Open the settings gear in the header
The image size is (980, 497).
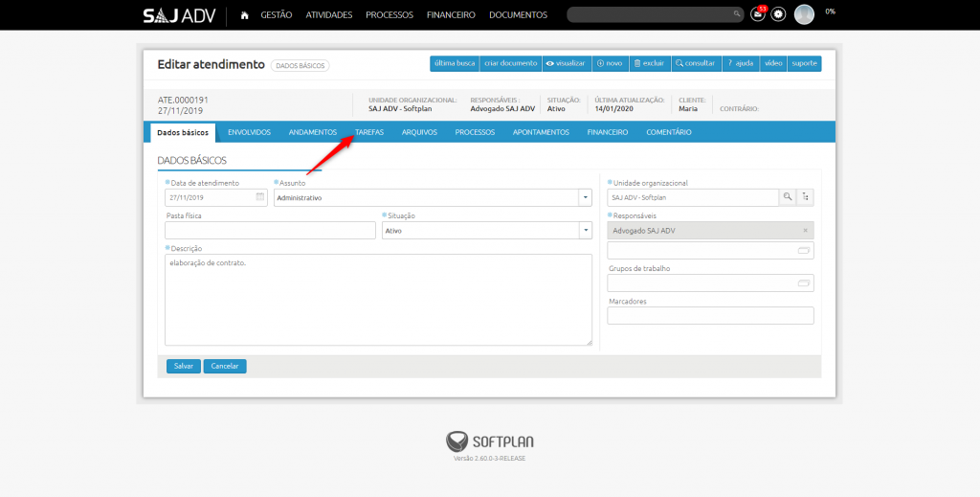click(x=778, y=14)
